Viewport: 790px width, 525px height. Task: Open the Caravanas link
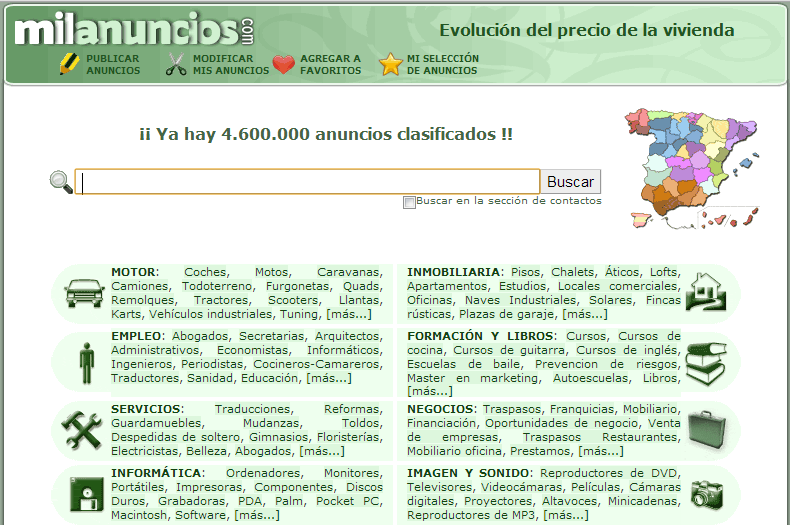tap(348, 272)
